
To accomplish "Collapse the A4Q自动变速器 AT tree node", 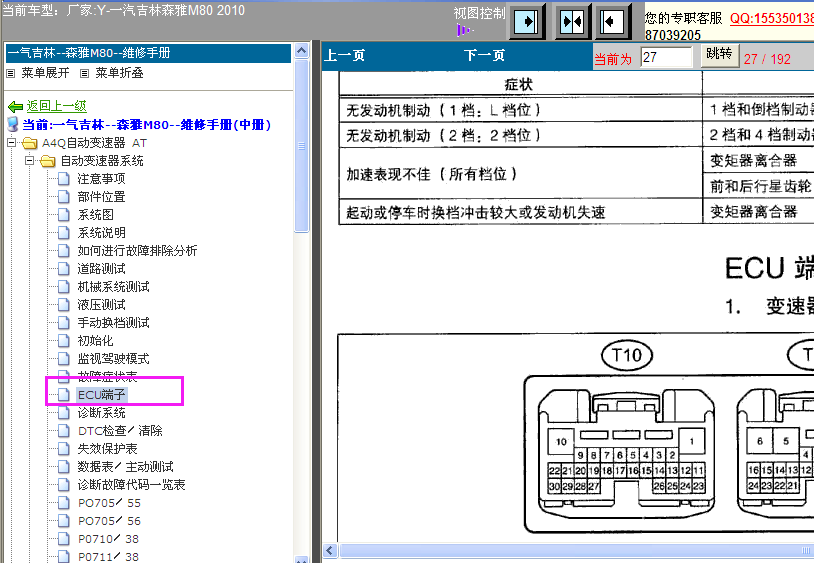I will coord(11,142).
